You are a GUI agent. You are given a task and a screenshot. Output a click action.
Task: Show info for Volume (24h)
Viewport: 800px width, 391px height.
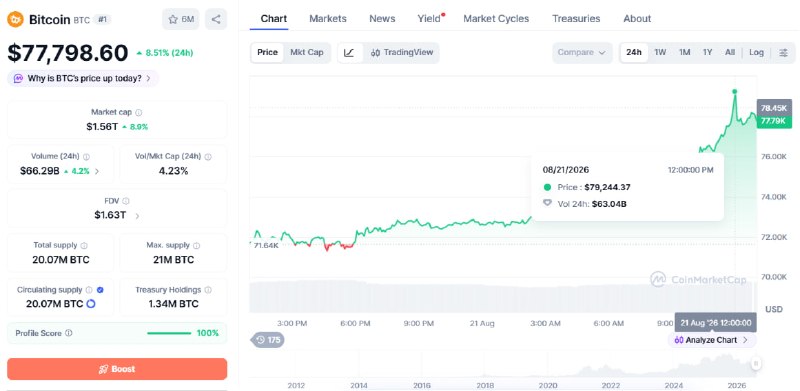click(86, 157)
